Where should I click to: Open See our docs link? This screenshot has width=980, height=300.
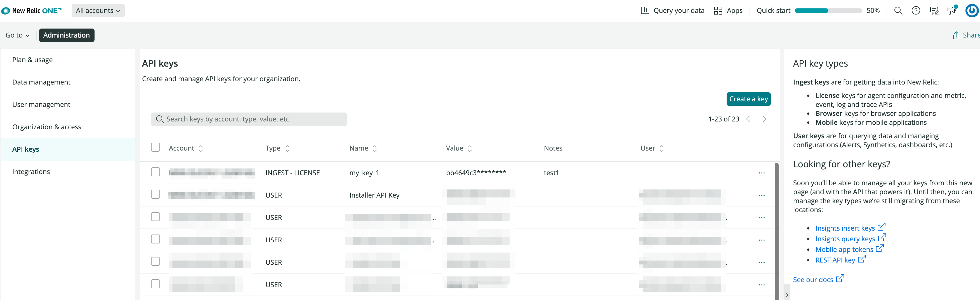813,280
